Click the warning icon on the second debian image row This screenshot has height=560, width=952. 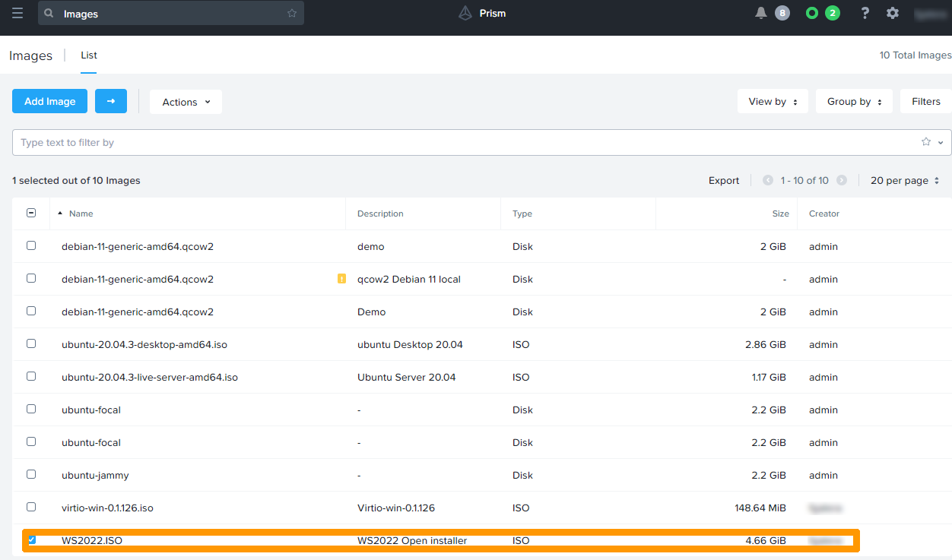pos(341,279)
